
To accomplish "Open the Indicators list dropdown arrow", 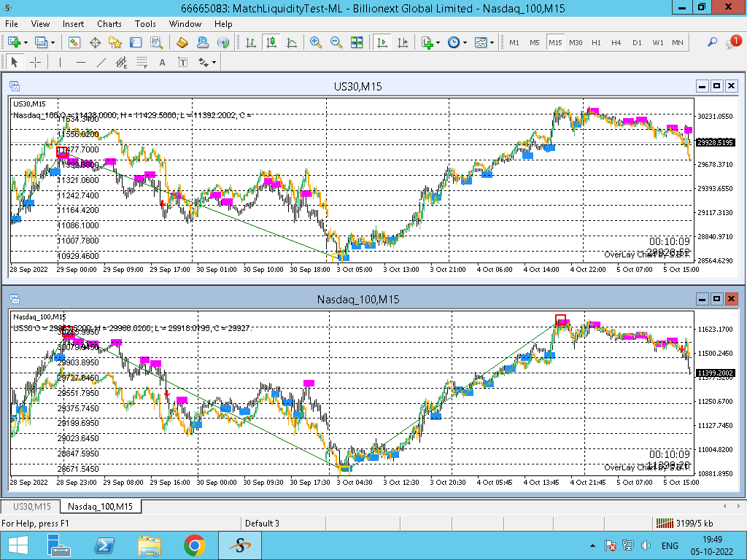I will [x=438, y=43].
